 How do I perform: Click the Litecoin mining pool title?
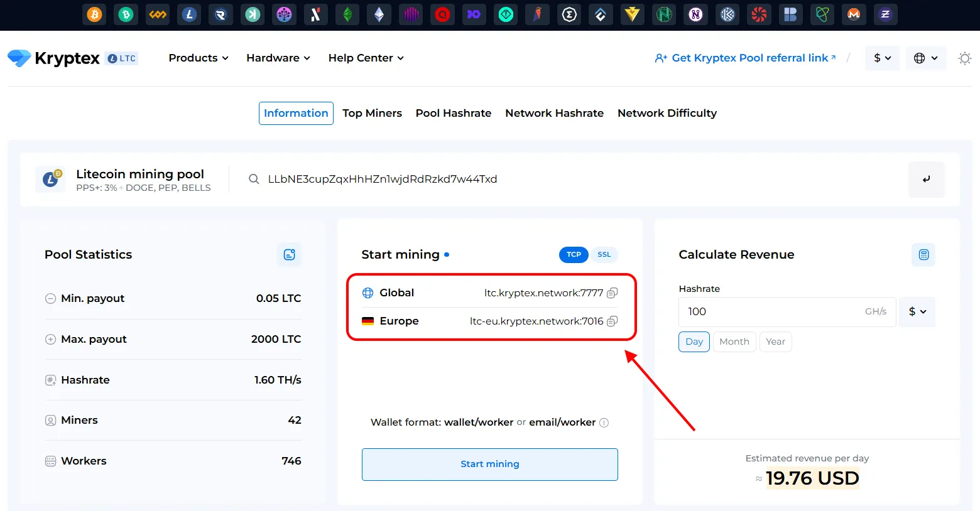pos(140,175)
